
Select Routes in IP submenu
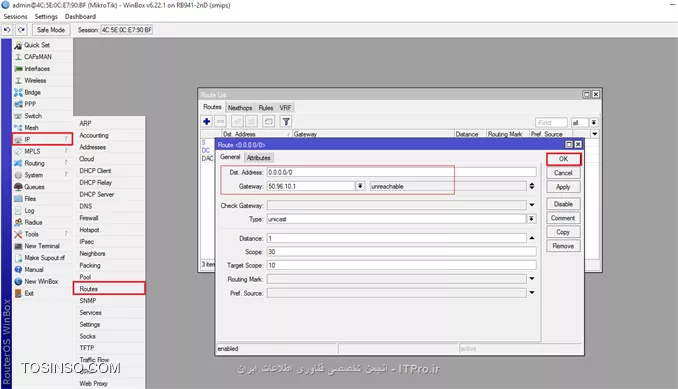[109, 289]
